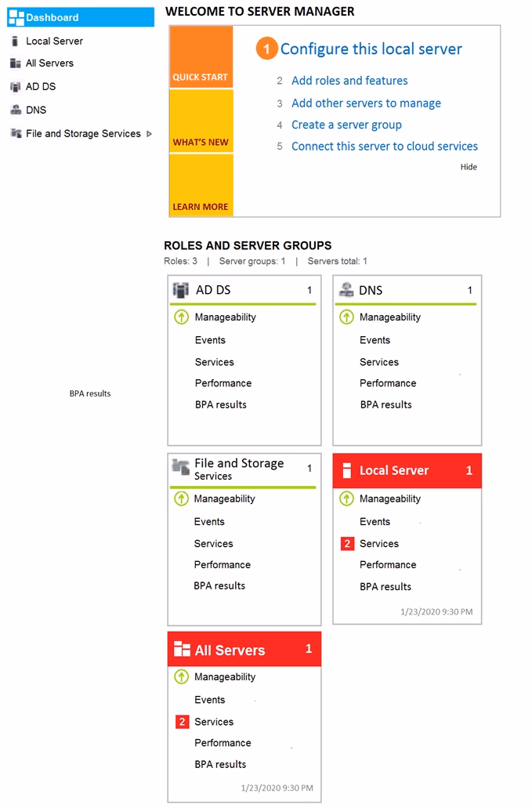Click the All Servers tile timestamp
This screenshot has height=808, width=532.
coord(277,788)
